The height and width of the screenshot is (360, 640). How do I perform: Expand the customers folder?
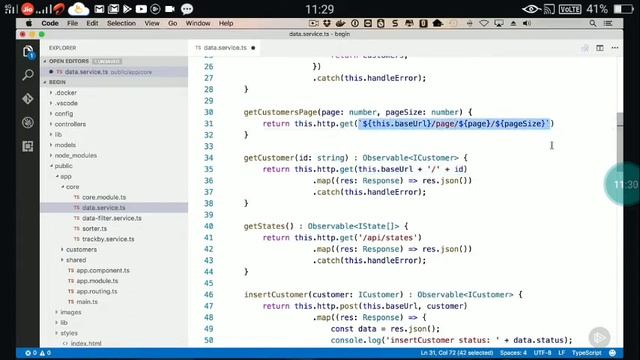(81, 249)
